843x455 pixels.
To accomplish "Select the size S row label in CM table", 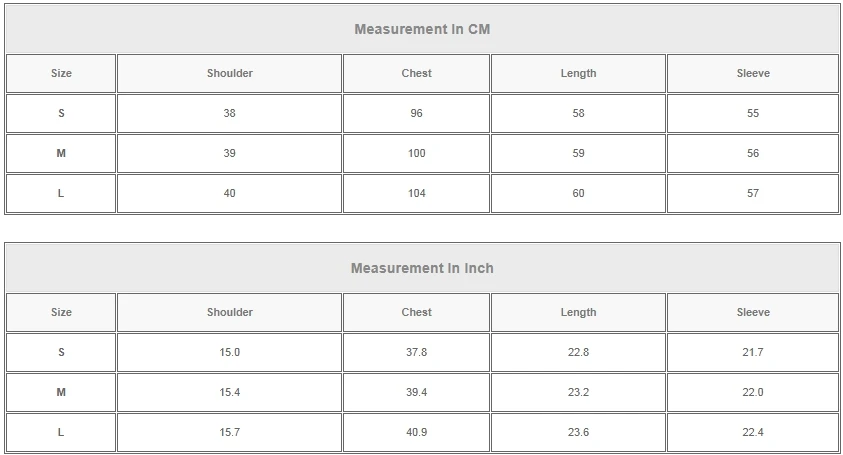I will click(61, 114).
